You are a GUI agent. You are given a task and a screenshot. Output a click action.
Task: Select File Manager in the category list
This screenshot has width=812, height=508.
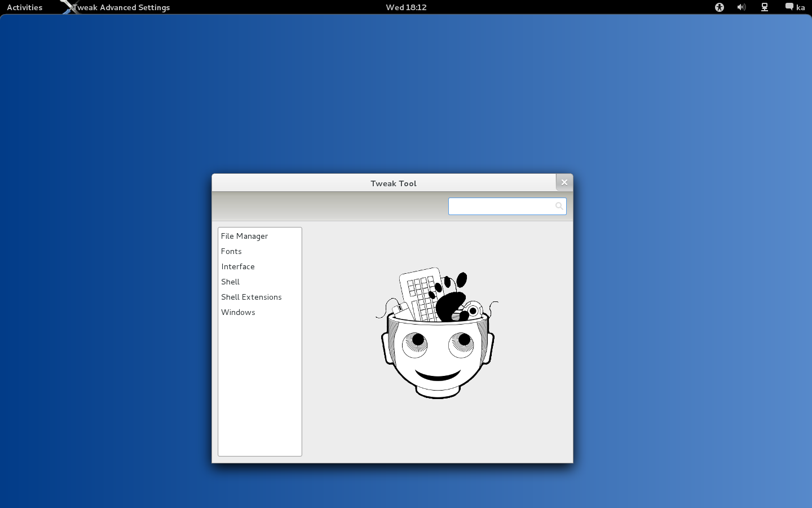244,236
